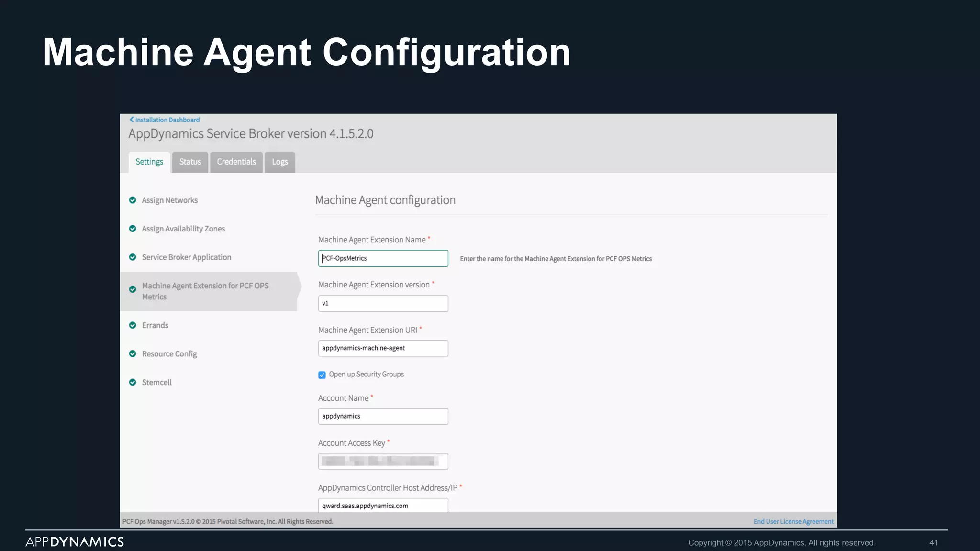Image resolution: width=980 pixels, height=551 pixels.
Task: Click the green check icon beside Assign Networks
Action: click(x=133, y=200)
